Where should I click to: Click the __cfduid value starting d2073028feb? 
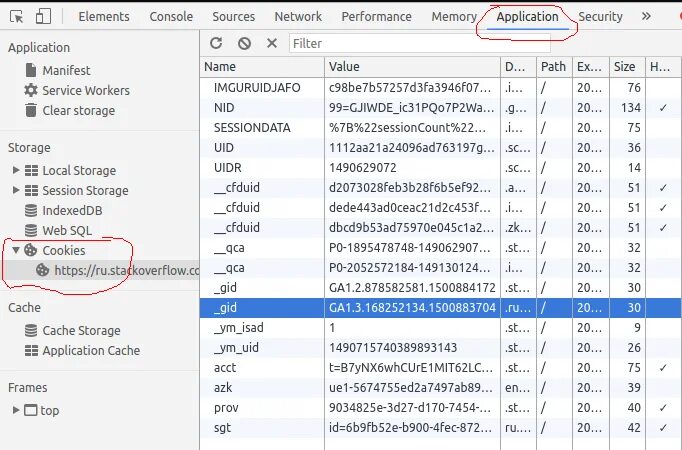tap(410, 188)
